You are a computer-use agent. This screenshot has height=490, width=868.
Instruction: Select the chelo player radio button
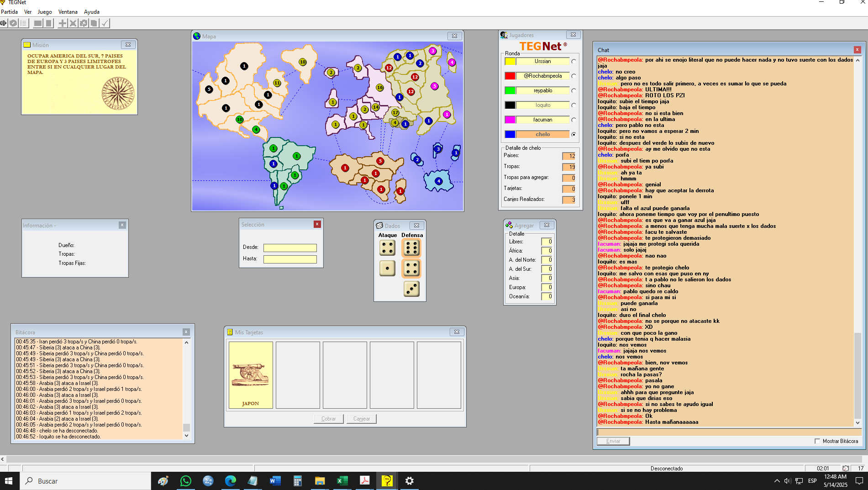pos(573,134)
